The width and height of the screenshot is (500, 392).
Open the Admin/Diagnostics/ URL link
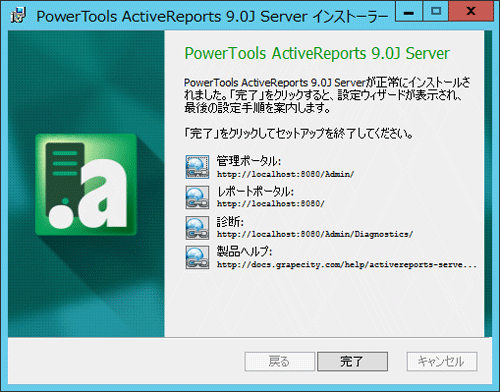pos(315,234)
